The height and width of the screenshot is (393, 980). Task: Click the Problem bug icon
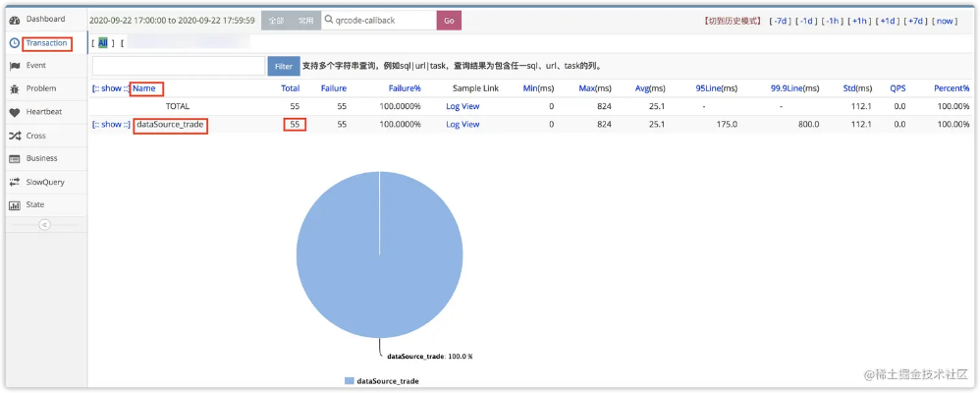15,88
